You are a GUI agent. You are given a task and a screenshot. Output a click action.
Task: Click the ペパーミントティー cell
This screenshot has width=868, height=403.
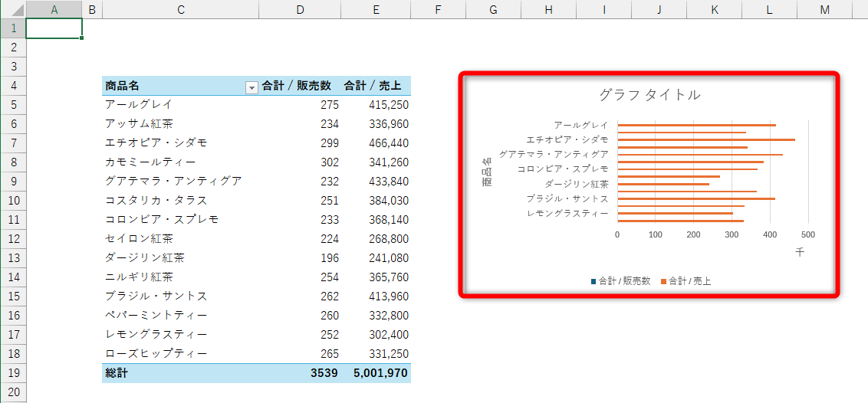point(181,315)
